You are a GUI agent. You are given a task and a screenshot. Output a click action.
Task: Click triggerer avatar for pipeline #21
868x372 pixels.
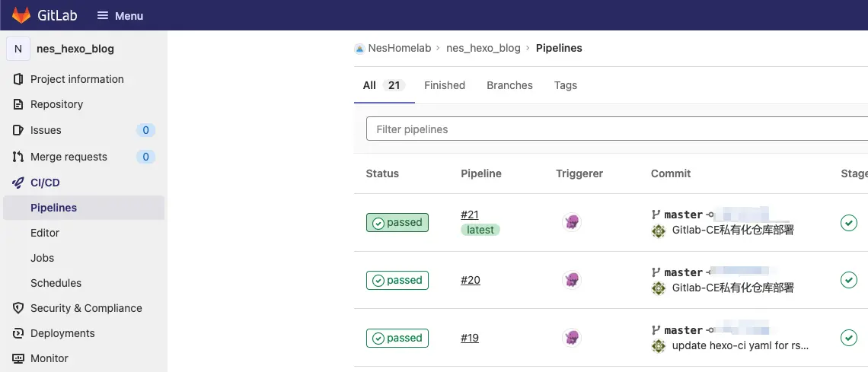(x=572, y=222)
